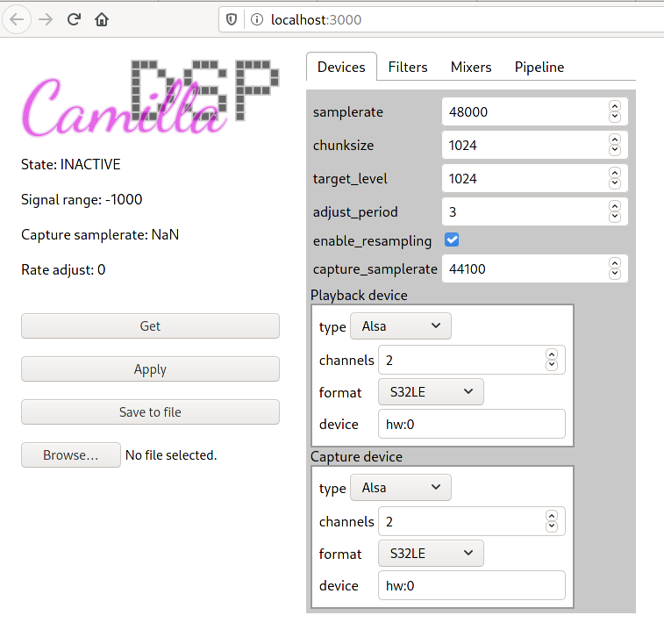Click the Capture device hw:0 field
This screenshot has height=644, width=664.
471,585
